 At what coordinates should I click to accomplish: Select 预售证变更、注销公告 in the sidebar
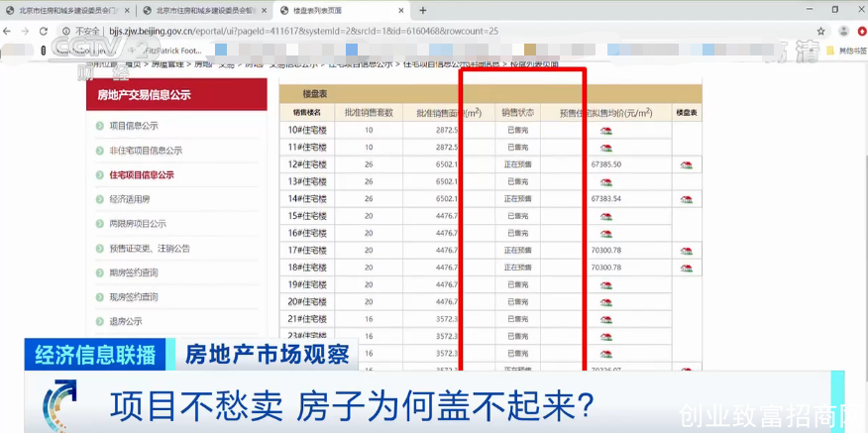tap(149, 248)
